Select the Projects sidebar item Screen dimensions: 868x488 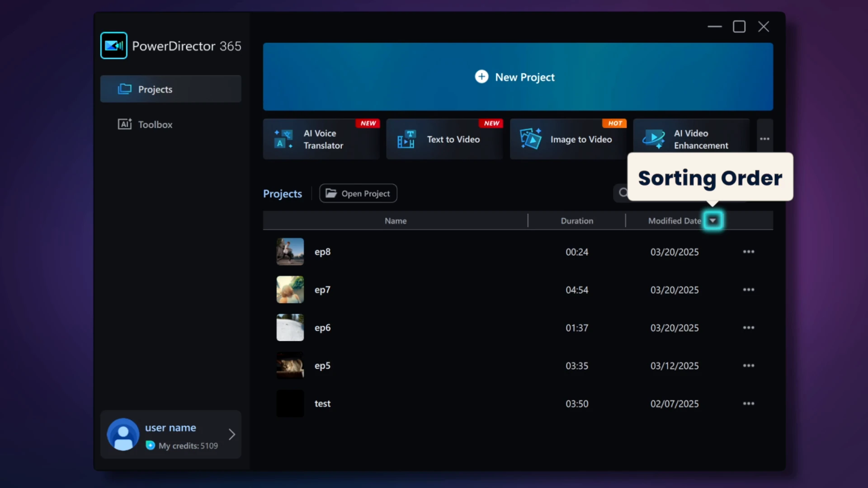[x=170, y=89]
